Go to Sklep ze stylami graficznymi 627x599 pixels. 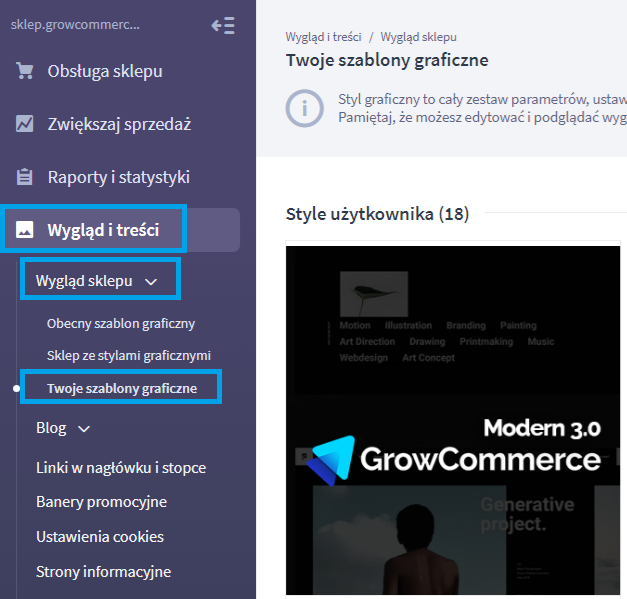click(x=129, y=355)
